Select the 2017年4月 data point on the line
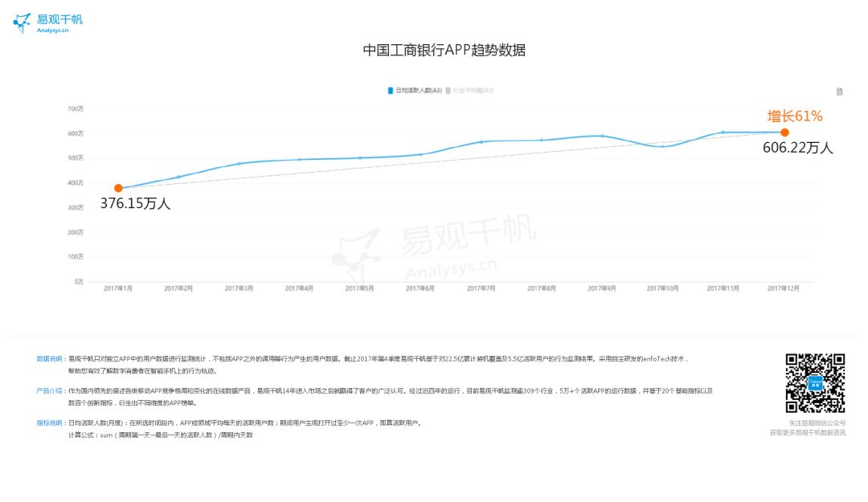This screenshot has width=868, height=502. (x=300, y=159)
